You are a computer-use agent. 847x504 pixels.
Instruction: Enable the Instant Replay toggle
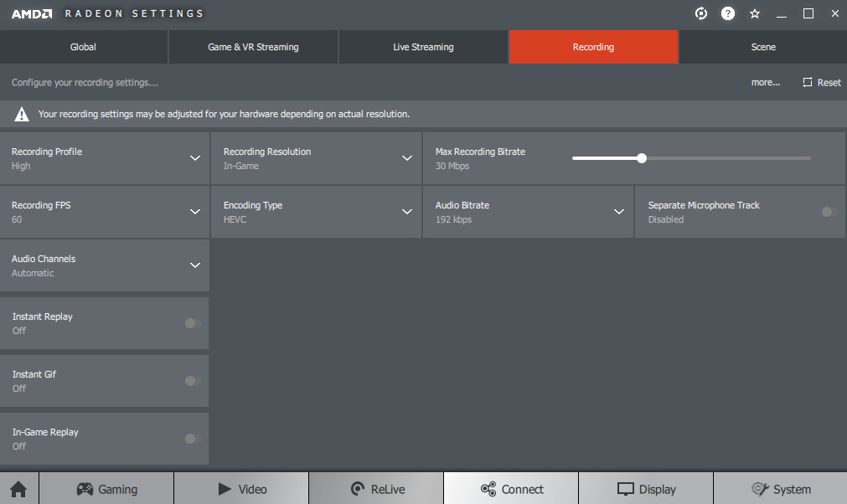(x=193, y=323)
